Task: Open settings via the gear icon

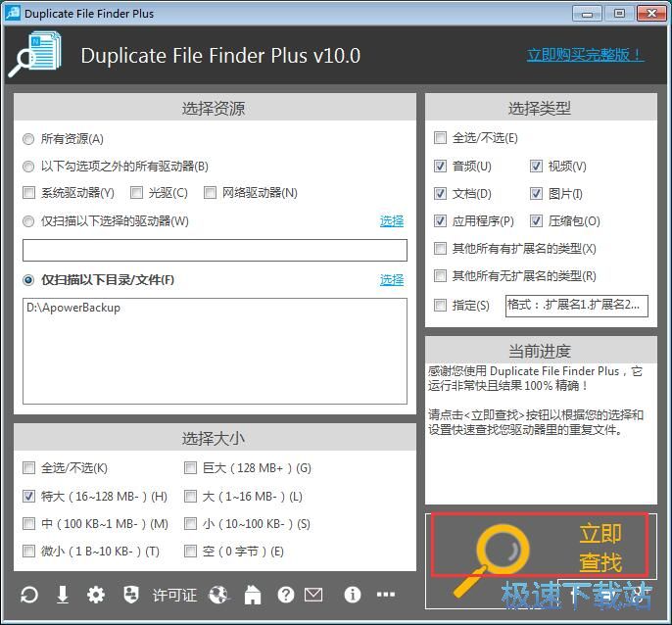Action: (x=96, y=595)
